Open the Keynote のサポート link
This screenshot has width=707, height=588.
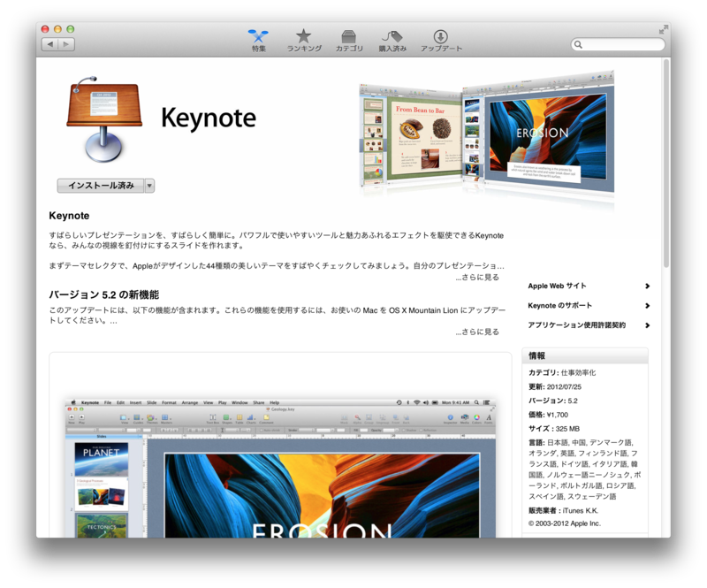pyautogui.click(x=559, y=306)
